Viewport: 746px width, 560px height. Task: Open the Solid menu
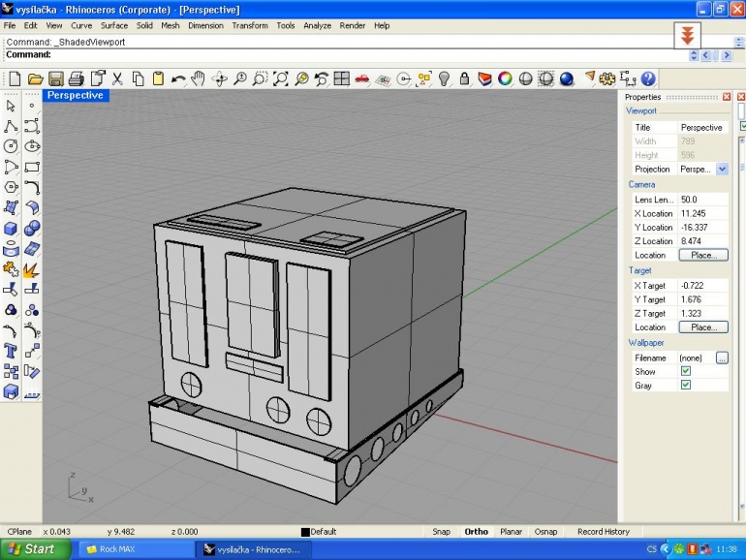coord(144,26)
